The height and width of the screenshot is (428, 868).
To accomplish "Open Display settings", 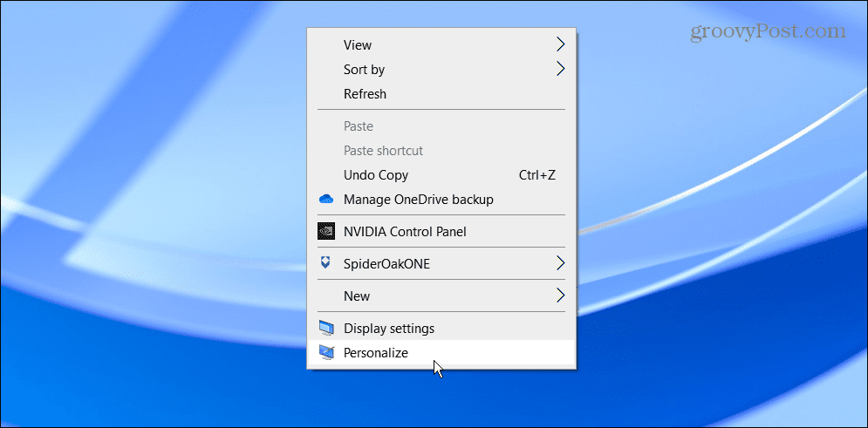I will point(441,329).
